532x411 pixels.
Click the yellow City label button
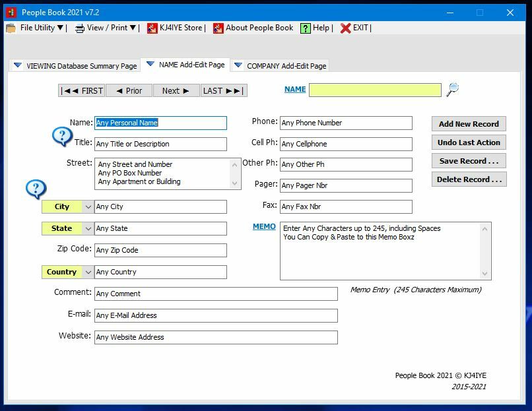62,207
